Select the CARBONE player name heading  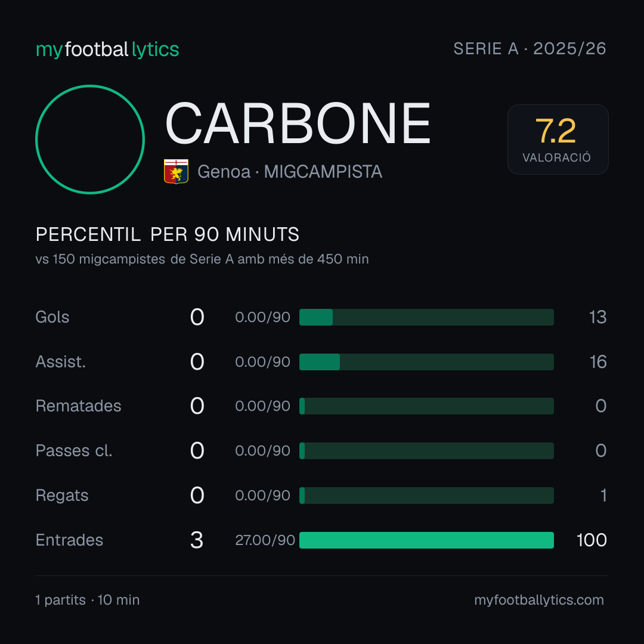[x=298, y=123]
